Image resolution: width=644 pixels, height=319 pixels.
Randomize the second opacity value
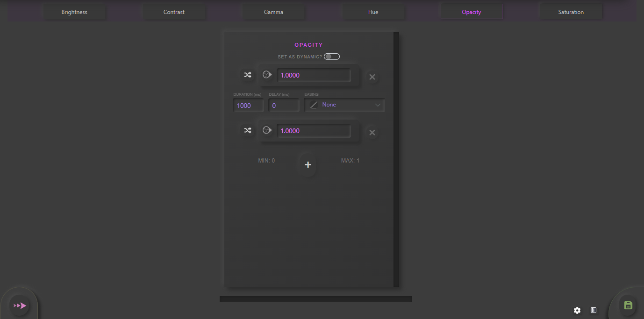pyautogui.click(x=247, y=130)
